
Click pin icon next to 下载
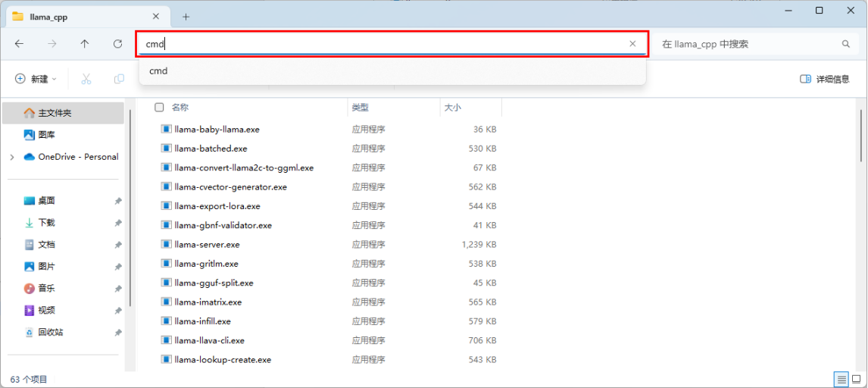118,223
